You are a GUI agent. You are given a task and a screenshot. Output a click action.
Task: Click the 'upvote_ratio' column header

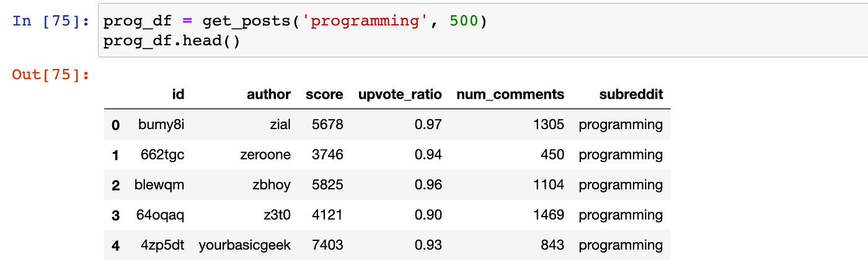pos(400,95)
